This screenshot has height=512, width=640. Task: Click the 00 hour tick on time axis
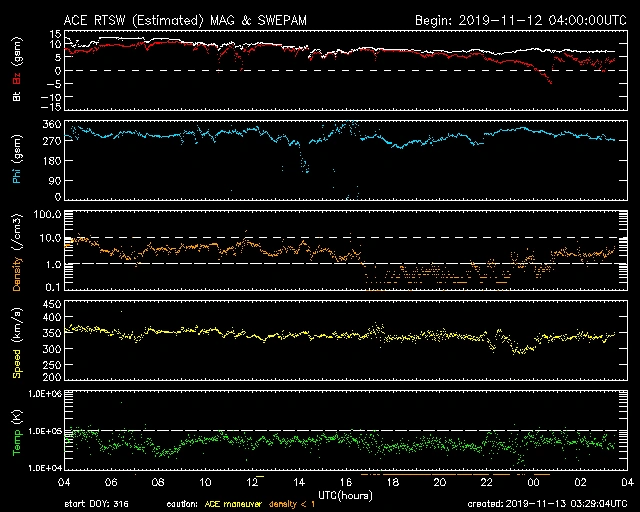[533, 482]
